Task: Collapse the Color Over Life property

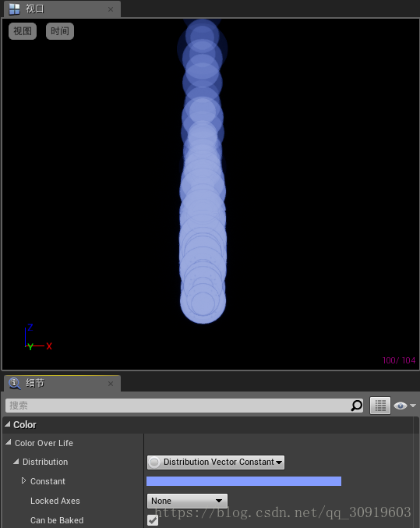Action: [x=9, y=442]
